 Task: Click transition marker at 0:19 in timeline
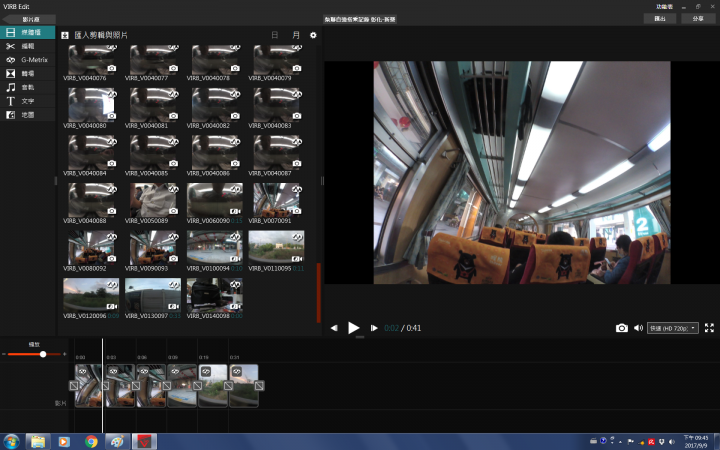(197, 386)
